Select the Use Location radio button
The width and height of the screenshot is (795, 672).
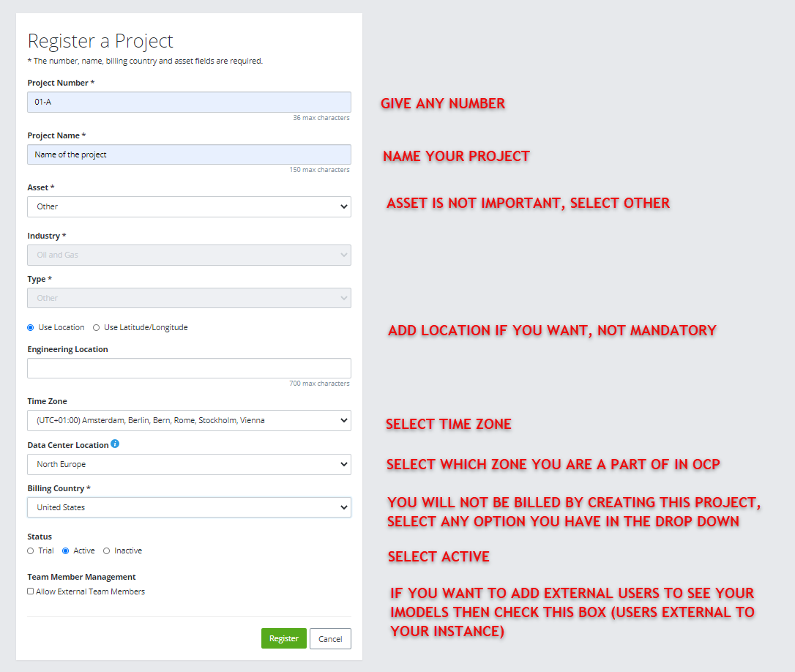[x=31, y=328]
